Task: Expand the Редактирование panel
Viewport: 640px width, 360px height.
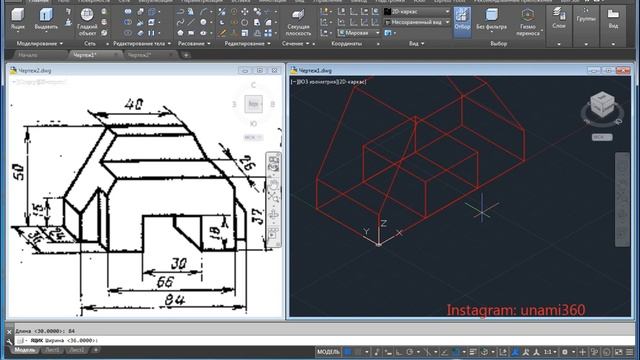Action: [247, 43]
